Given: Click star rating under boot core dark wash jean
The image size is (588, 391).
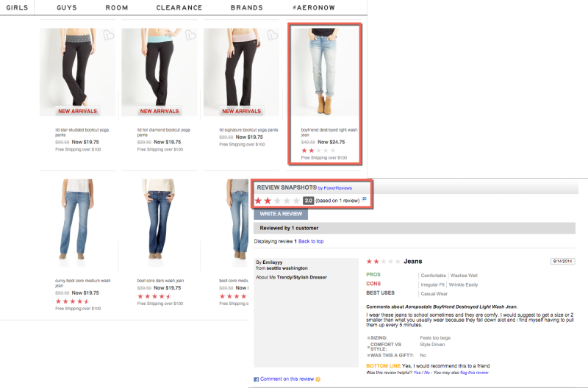Looking at the screenshot, I should pyautogui.click(x=154, y=296).
